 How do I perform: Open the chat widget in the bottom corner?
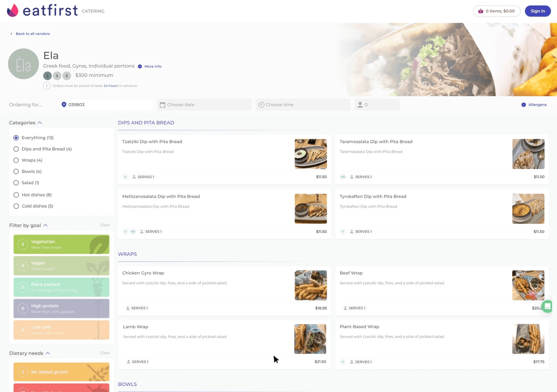[x=547, y=307]
